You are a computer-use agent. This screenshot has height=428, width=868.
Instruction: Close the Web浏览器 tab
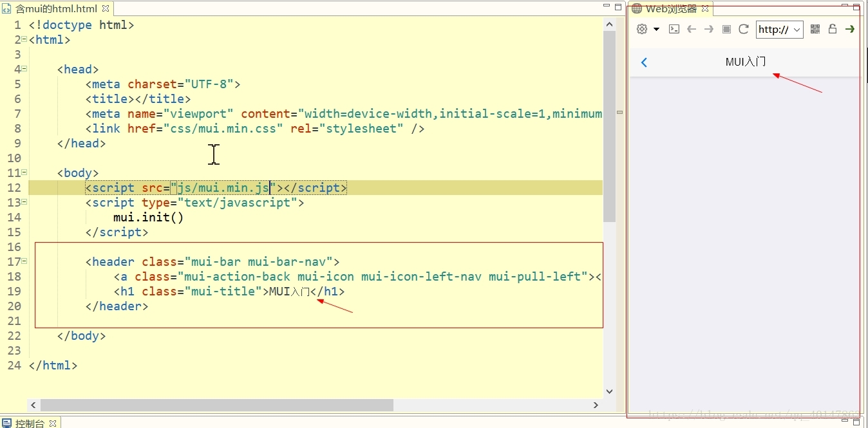pos(705,8)
